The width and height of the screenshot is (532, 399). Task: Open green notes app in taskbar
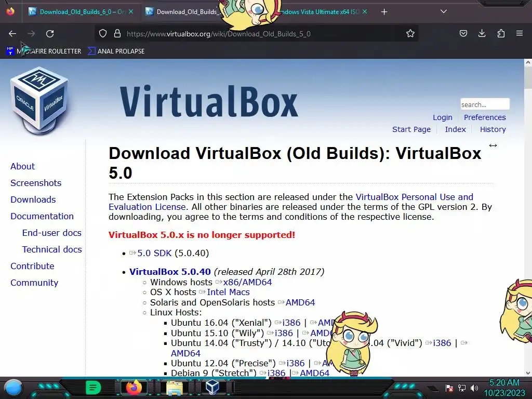[93, 388]
